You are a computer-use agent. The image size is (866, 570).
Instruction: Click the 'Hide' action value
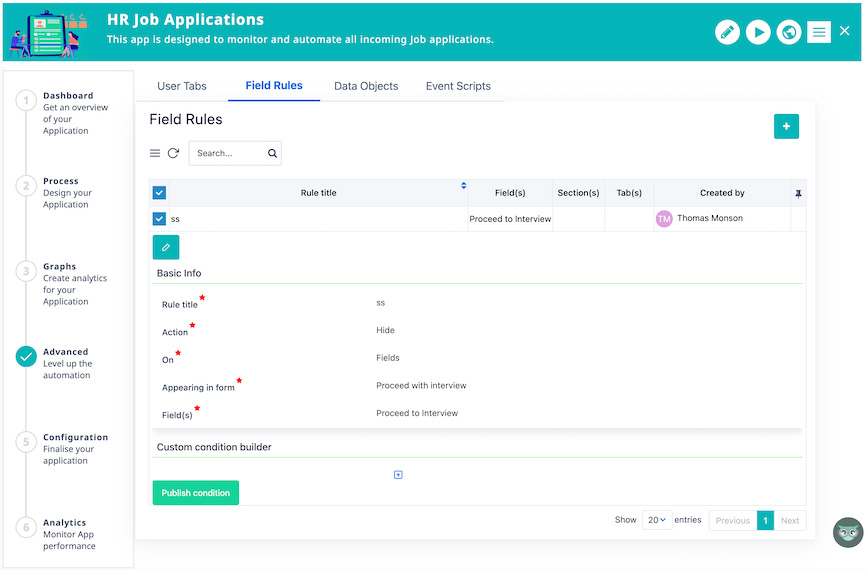pyautogui.click(x=386, y=330)
